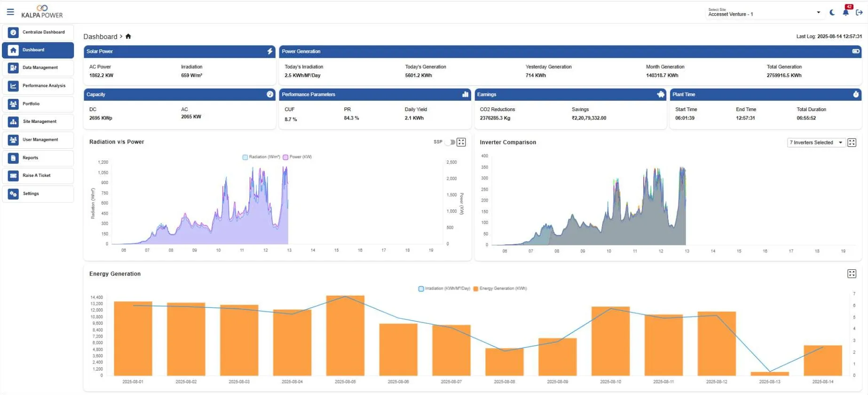This screenshot has width=868, height=395.
Task: Toggle Radiation (W/m²) legend series
Action: pyautogui.click(x=261, y=157)
